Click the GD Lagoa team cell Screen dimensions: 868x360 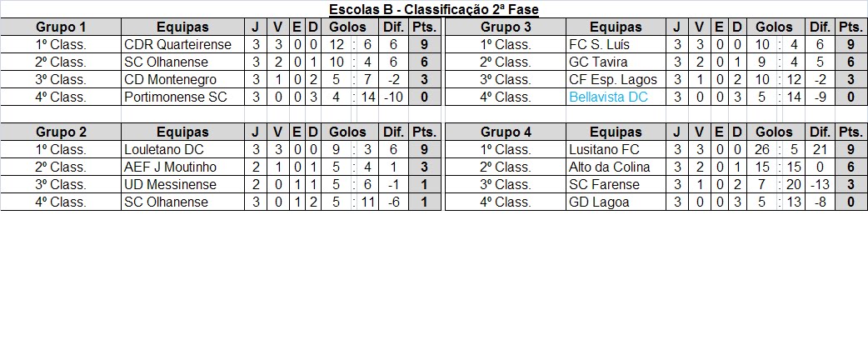[x=616, y=202]
